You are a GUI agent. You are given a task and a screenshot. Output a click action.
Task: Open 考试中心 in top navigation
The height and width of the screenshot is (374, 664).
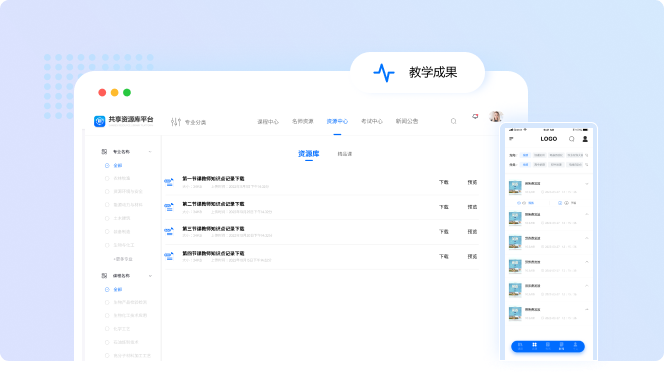pyautogui.click(x=372, y=122)
